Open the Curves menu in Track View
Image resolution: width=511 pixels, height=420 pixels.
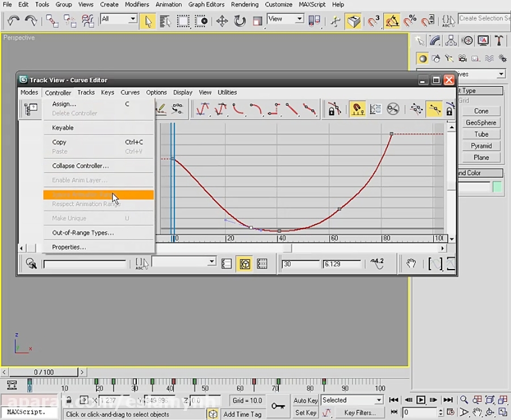click(130, 93)
